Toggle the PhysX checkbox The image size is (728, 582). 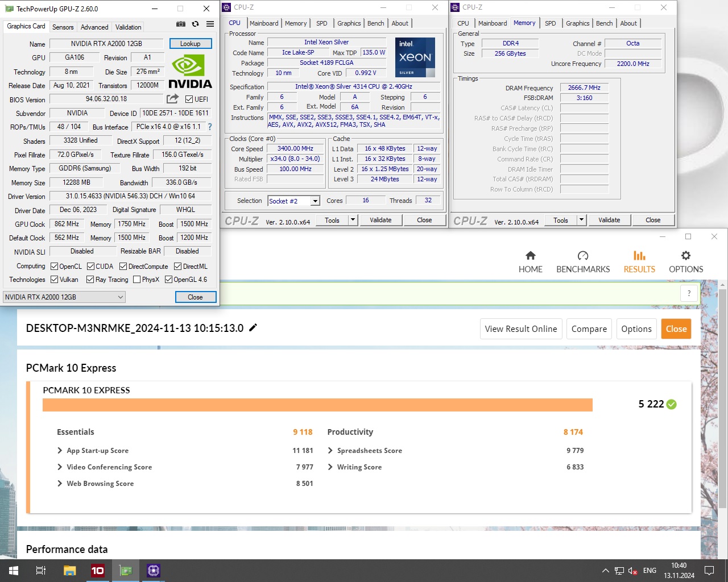point(136,279)
